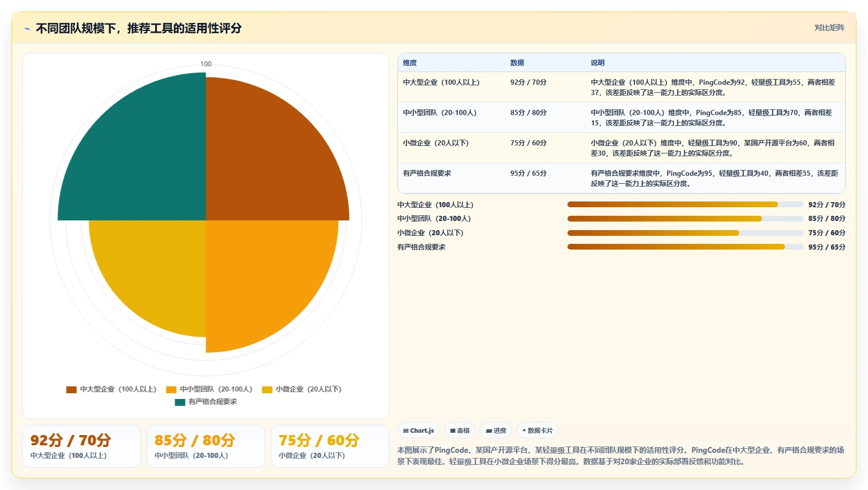
Task: Click the chart title 不同团队规模下，推荐工具的适用性评分
Action: (x=139, y=28)
